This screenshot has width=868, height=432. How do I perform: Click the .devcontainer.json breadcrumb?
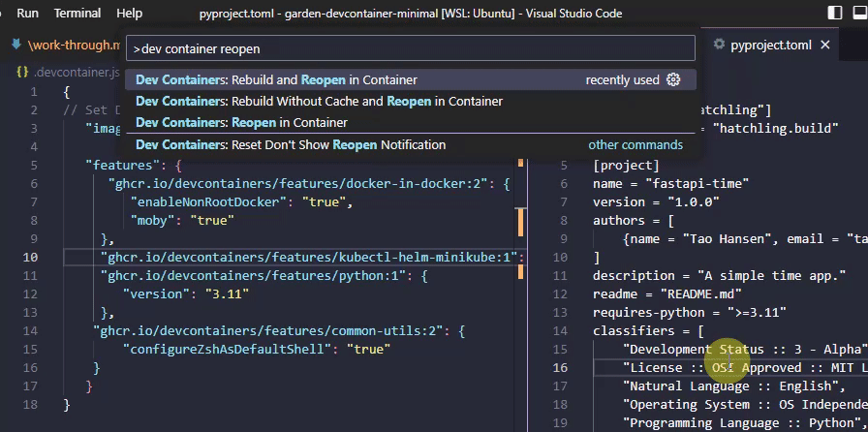[77, 73]
